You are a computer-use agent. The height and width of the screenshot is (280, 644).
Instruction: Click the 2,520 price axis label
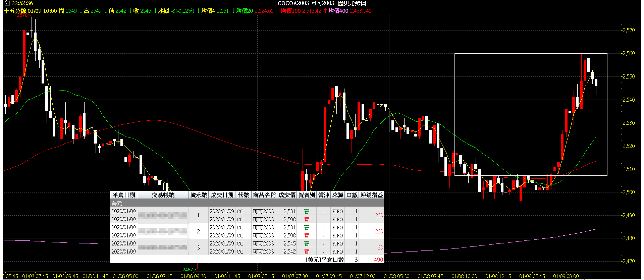(629, 146)
